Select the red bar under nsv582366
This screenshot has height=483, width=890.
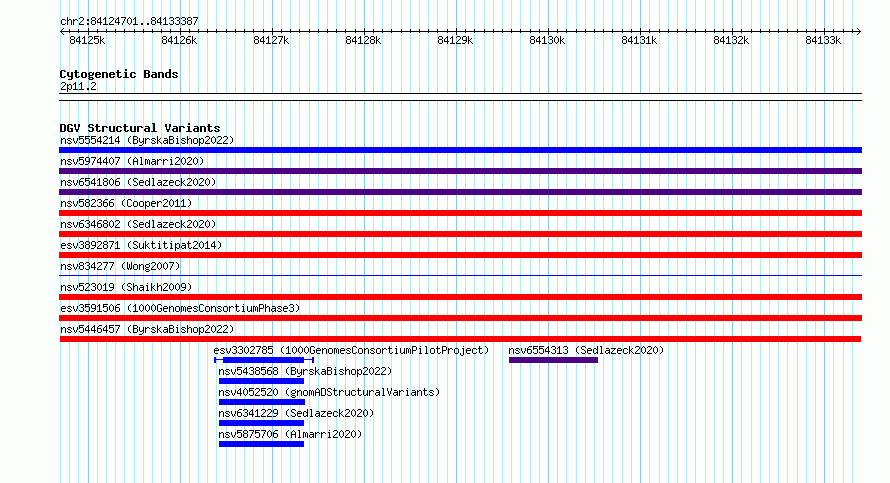pyautogui.click(x=460, y=213)
